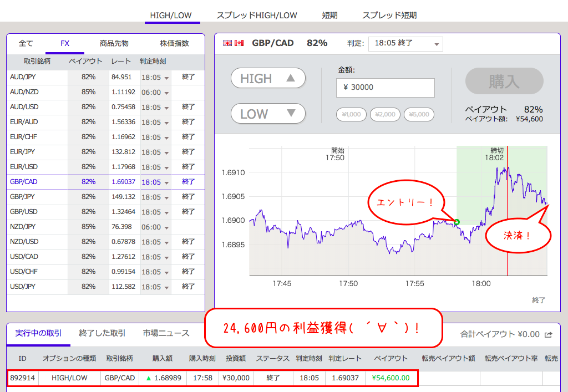Switch to the 商品先物 category tab
Screen dimensions: 568x392
pyautogui.click(x=114, y=43)
